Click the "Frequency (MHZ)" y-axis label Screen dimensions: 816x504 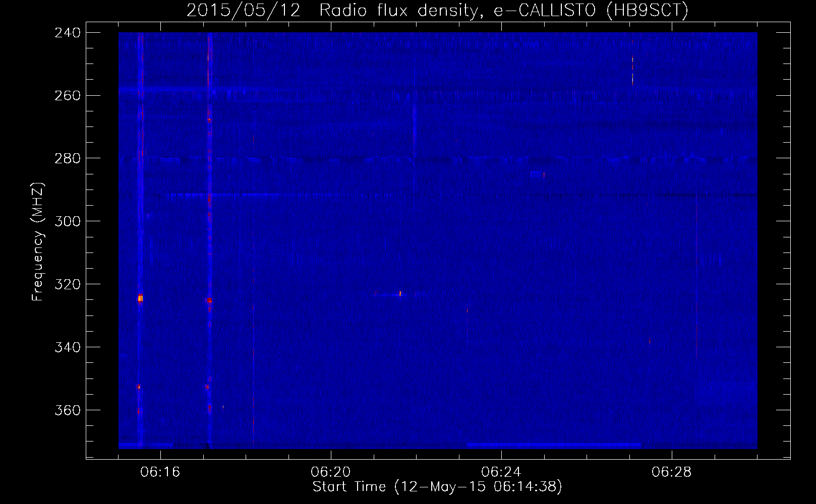pos(38,242)
